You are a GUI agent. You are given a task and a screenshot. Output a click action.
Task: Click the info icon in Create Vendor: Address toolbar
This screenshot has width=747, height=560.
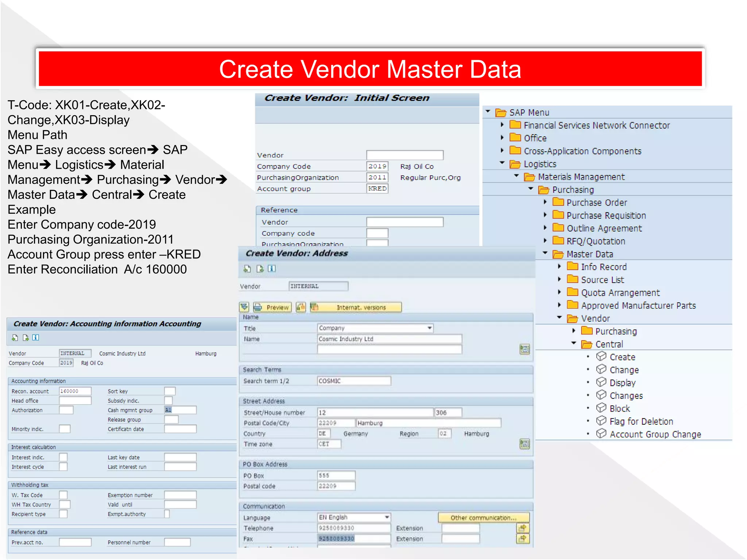click(x=272, y=268)
